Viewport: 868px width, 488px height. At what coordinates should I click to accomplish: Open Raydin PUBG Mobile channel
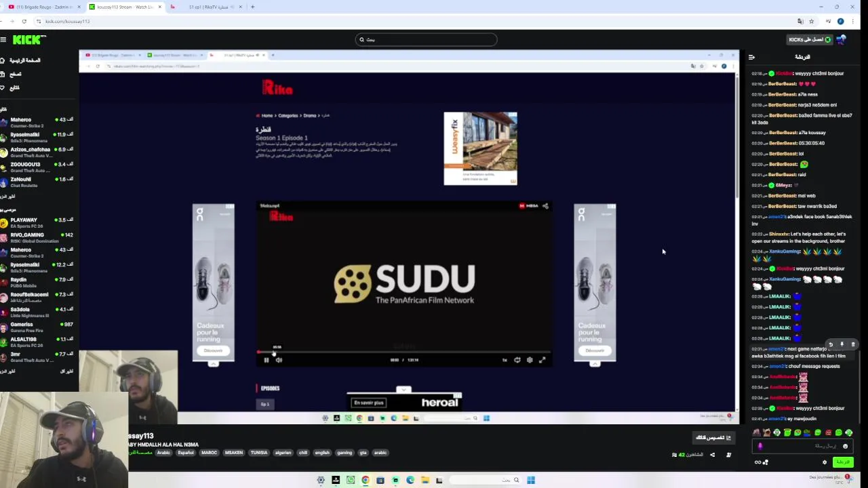click(x=37, y=282)
